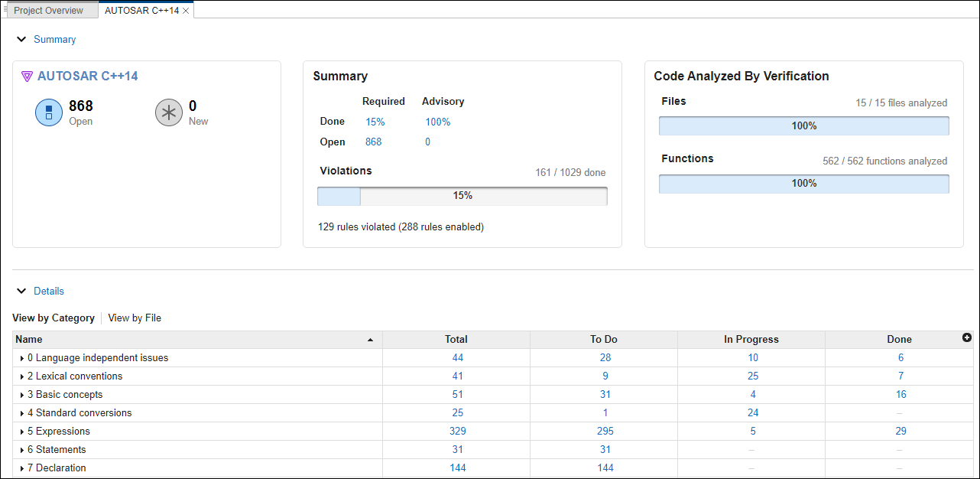
Task: Switch to View by File
Action: pyautogui.click(x=135, y=318)
